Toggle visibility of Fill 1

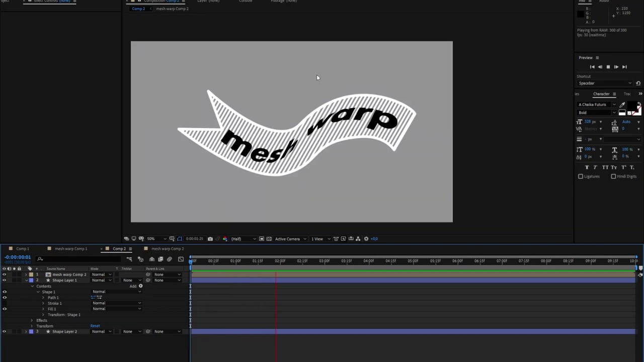[x=5, y=309]
